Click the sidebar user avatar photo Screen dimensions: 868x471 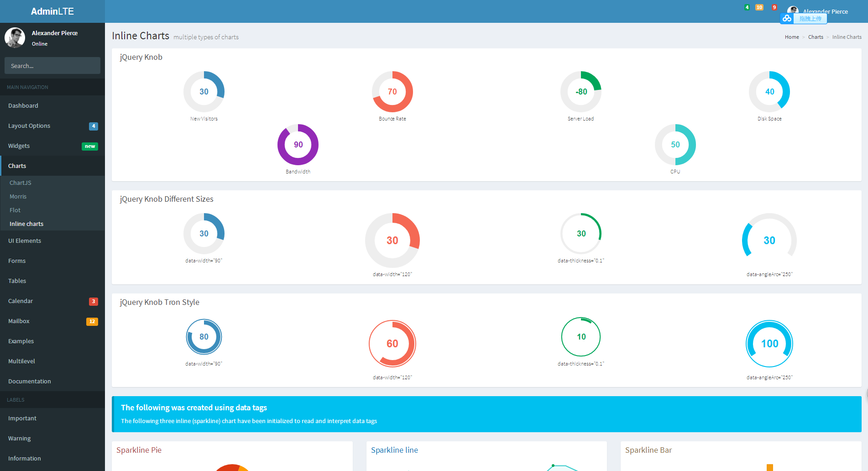pyautogui.click(x=15, y=37)
